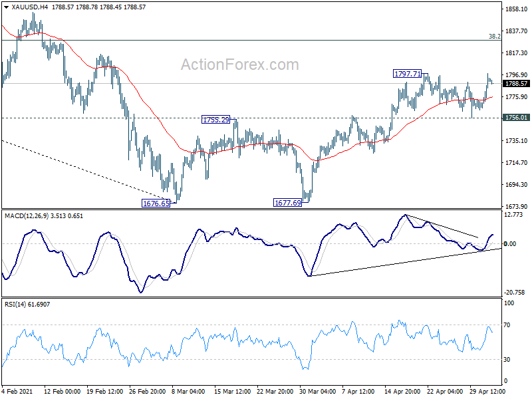Click the MACD scale value -20.758

(514, 292)
